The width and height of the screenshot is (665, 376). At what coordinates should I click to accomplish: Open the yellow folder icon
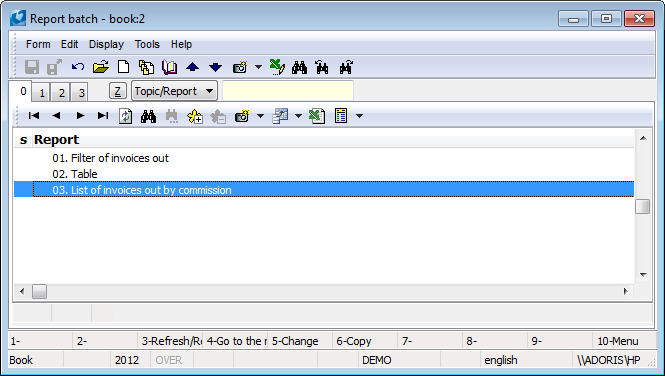[101, 67]
